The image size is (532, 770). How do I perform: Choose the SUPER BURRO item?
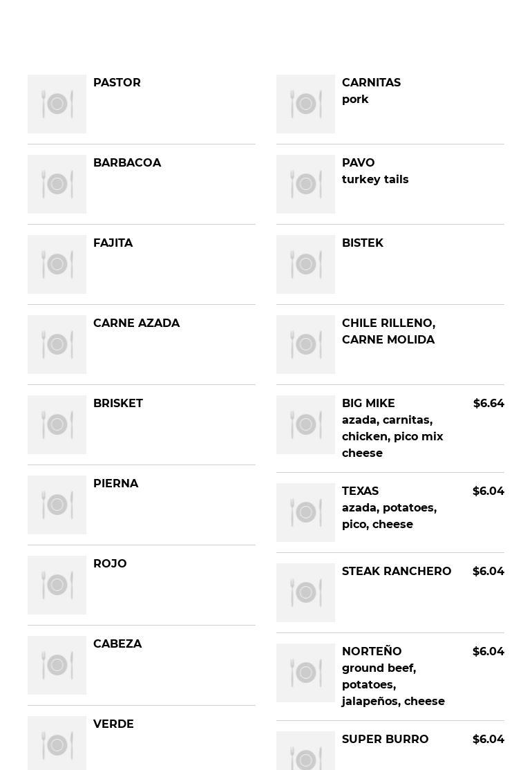click(x=385, y=740)
